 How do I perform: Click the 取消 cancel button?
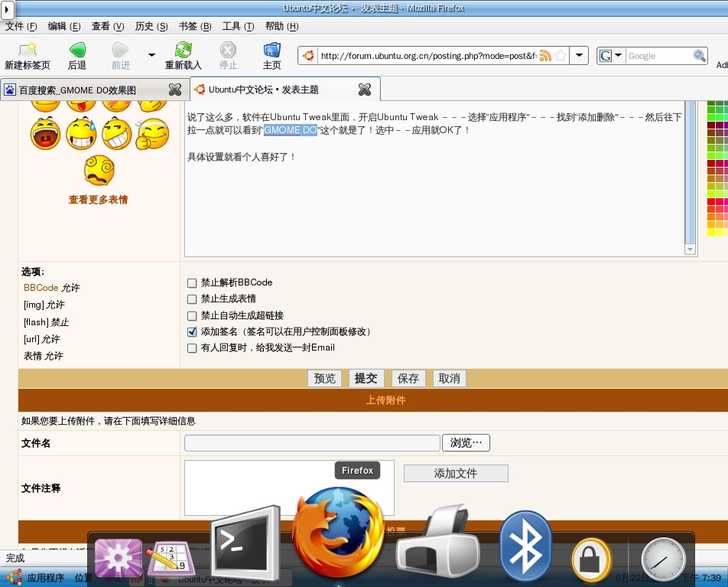pos(450,378)
